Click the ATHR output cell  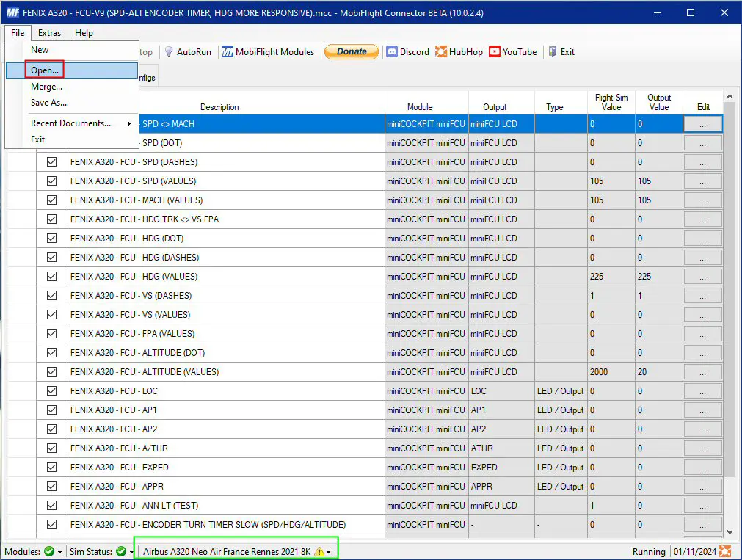pos(501,448)
